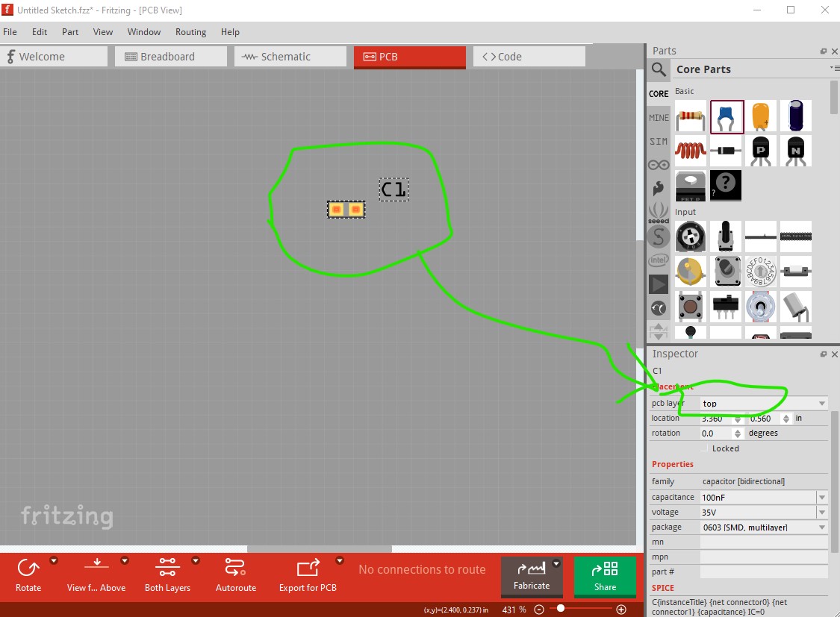Select the mystery part question mark icon
Image resolution: width=840 pixels, height=617 pixels.
(726, 186)
